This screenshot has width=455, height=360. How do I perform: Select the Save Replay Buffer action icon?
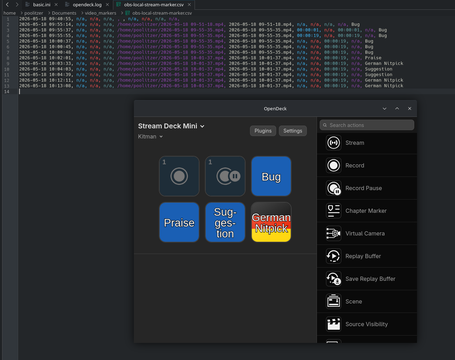(x=333, y=279)
